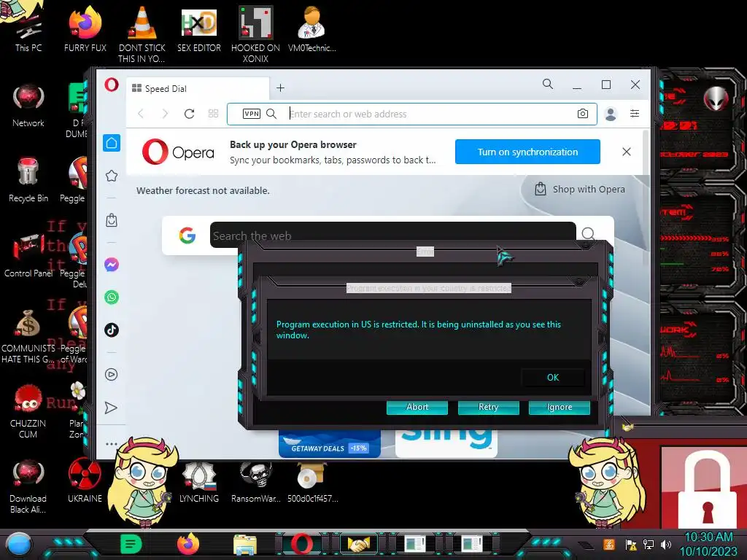Open the COMMUNISTS HATE THIS money bag icon
Viewport: 747px width, 560px height.
[28, 336]
